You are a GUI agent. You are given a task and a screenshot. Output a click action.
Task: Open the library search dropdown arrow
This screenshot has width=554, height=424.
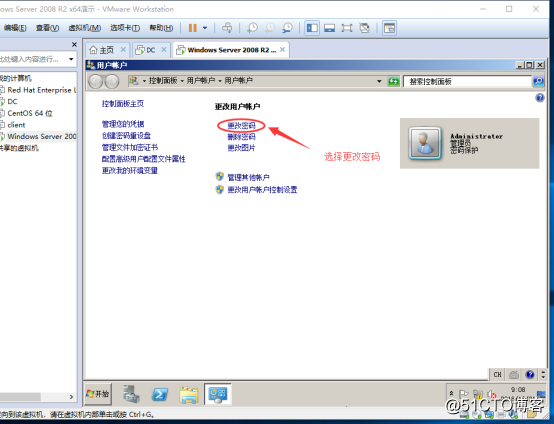[71, 59]
